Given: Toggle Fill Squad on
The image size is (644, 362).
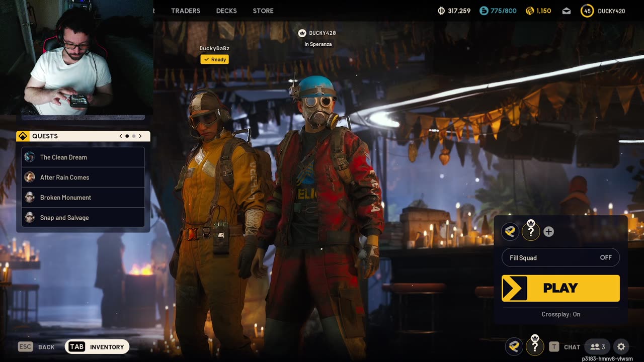Looking at the screenshot, I should click(x=560, y=258).
